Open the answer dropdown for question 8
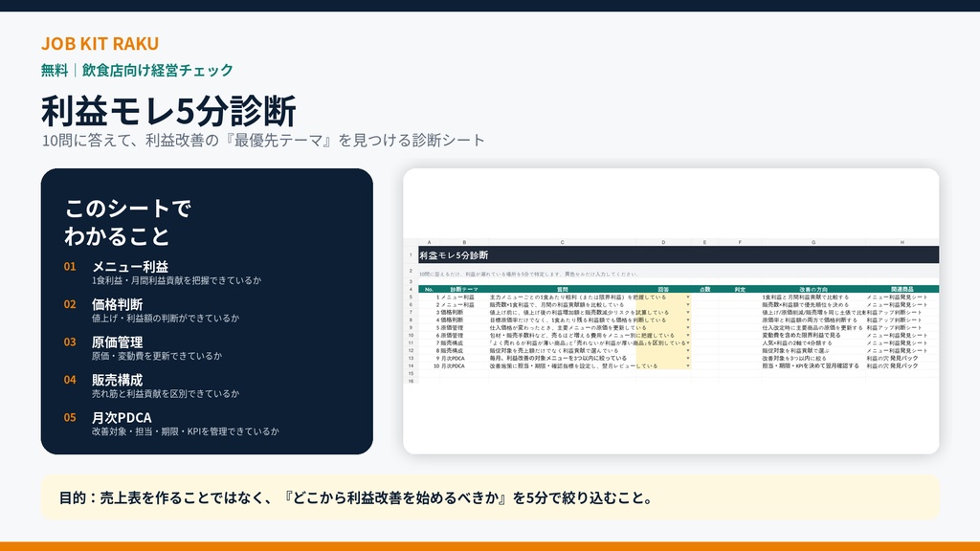 pos(688,350)
